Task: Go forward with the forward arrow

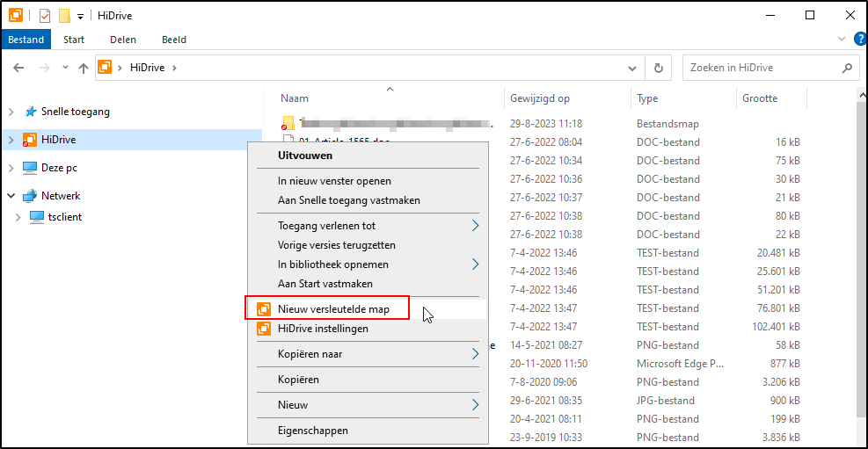Action: (46, 68)
